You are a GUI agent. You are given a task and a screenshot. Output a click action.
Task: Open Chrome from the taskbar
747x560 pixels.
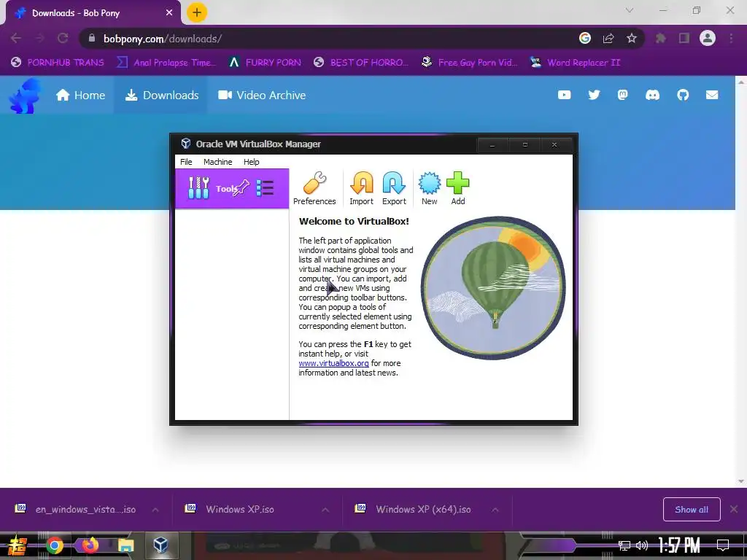[55, 545]
